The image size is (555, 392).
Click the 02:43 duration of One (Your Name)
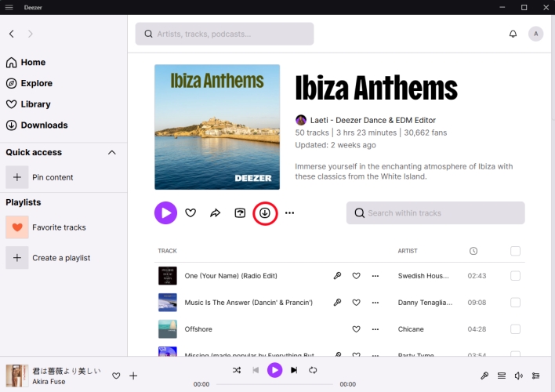tap(477, 275)
